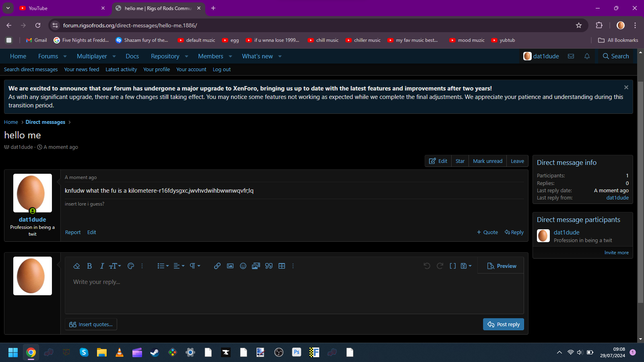Insert a quote block via editor icon
This screenshot has width=644, height=362.
pos(269,266)
